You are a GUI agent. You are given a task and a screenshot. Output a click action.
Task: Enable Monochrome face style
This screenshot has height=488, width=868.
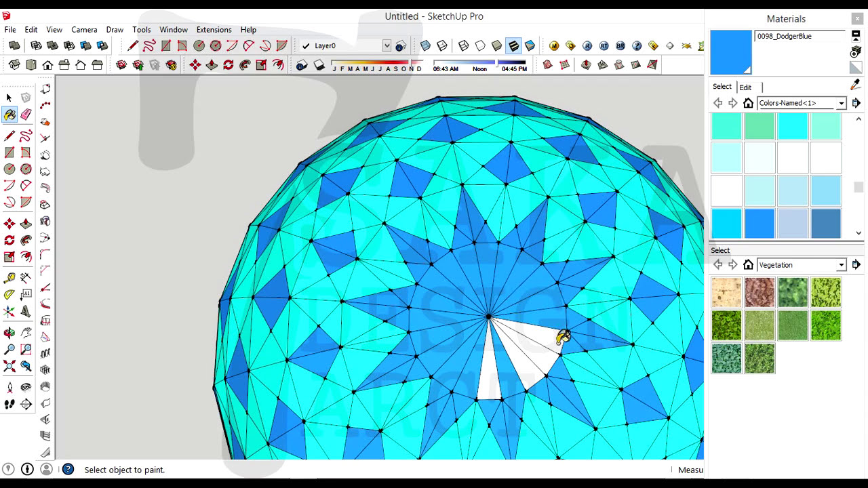click(x=530, y=45)
